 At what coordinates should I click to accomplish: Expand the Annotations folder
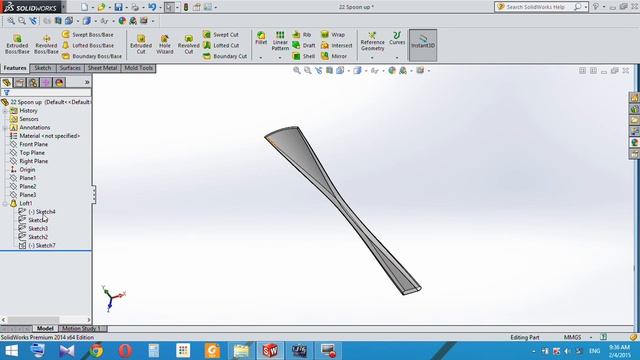tap(5, 127)
